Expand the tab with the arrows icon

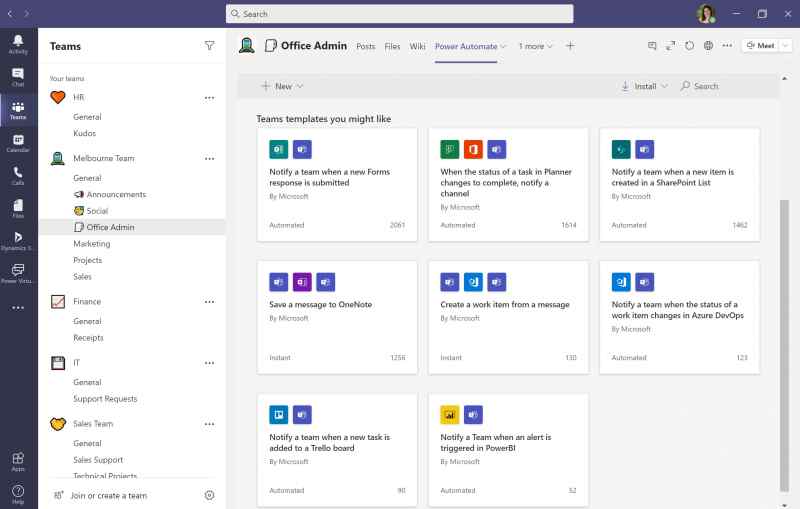tap(670, 46)
